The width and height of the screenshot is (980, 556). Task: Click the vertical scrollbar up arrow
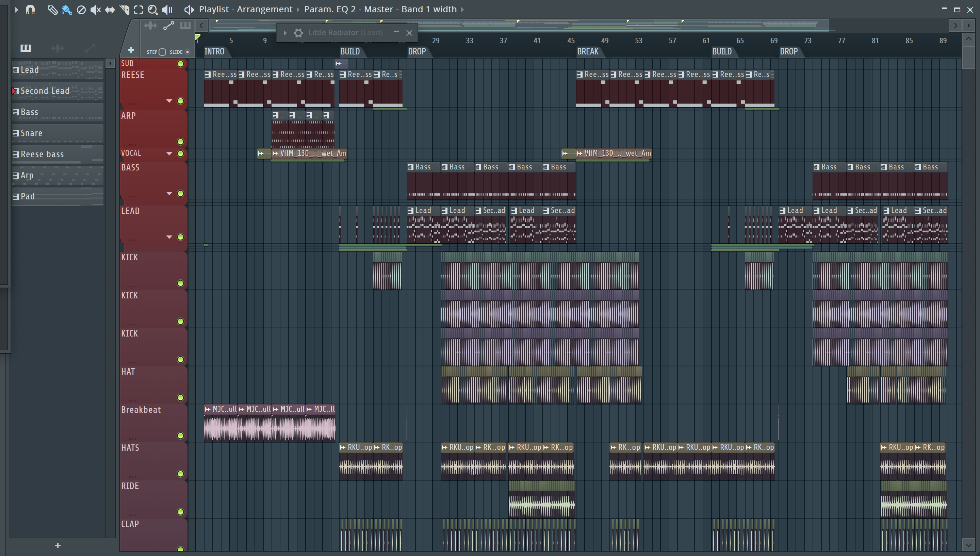968,39
